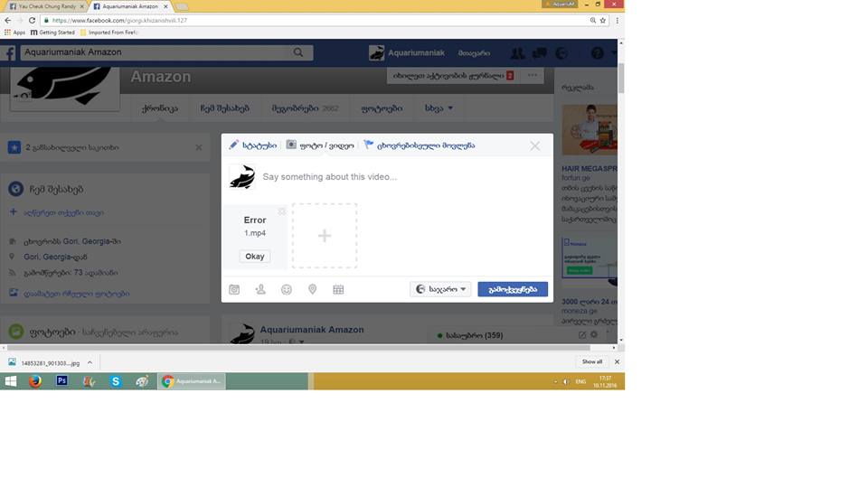This screenshot has width=868, height=487.
Task: Launch Firefox from taskbar
Action: 35,381
